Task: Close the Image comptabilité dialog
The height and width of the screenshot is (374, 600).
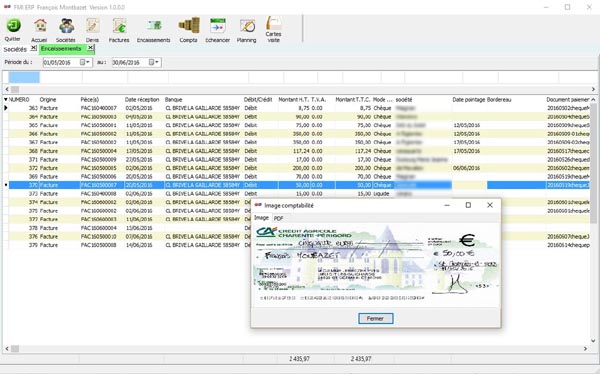Action: coord(490,205)
